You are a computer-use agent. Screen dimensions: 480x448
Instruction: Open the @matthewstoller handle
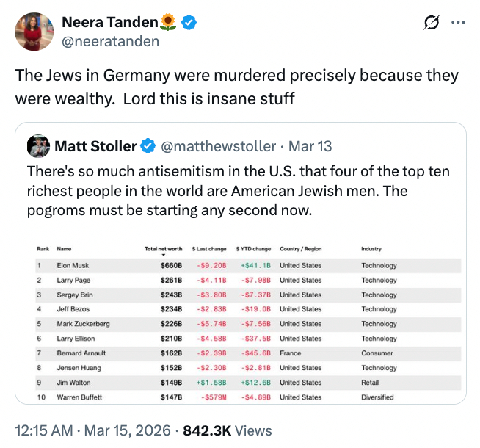click(x=218, y=146)
